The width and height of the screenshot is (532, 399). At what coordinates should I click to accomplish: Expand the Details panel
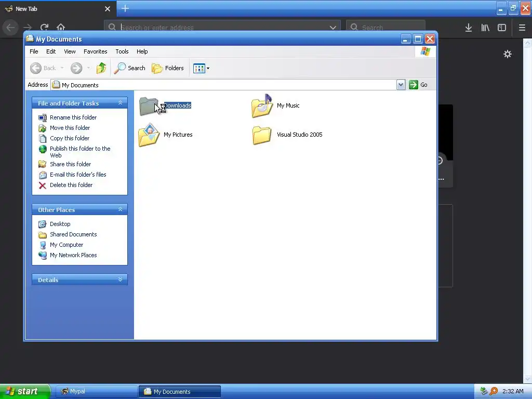(x=120, y=280)
